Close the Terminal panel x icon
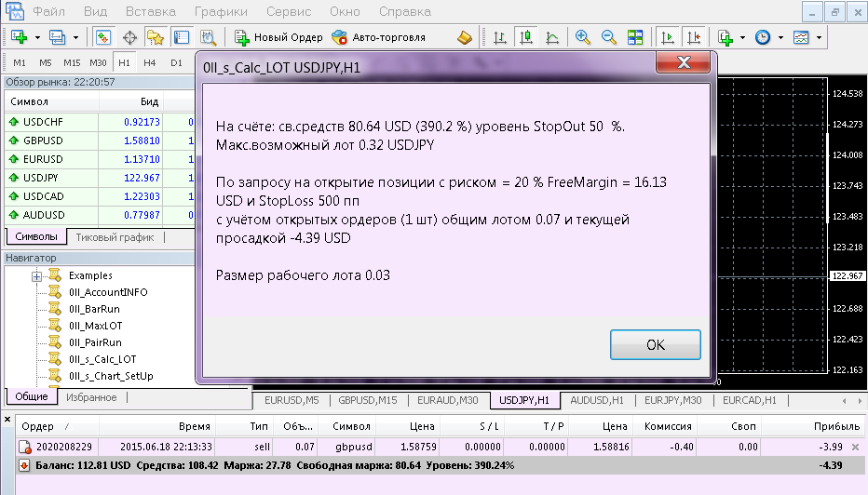 pos(7,420)
